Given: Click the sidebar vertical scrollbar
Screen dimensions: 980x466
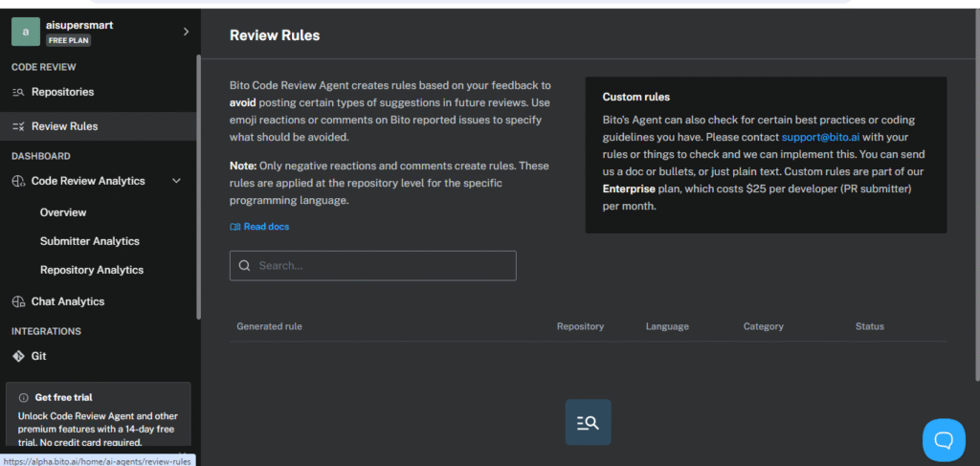Looking at the screenshot, I should 199,188.
